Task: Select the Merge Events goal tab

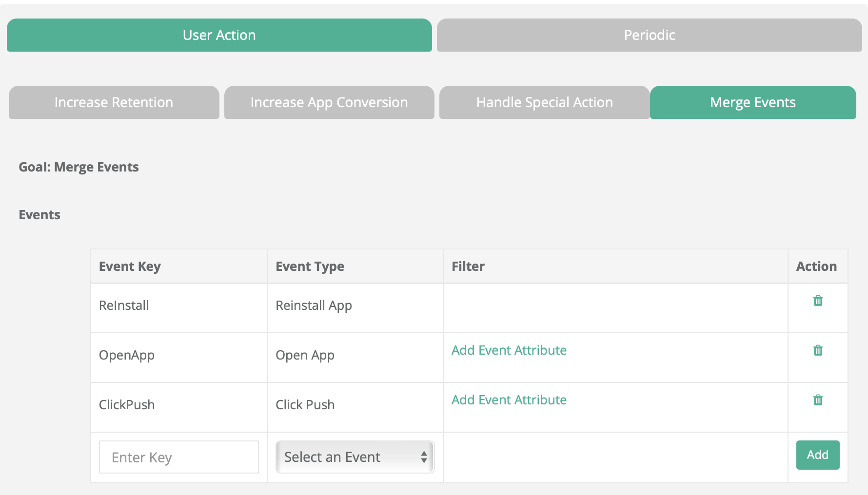Action: pyautogui.click(x=752, y=102)
